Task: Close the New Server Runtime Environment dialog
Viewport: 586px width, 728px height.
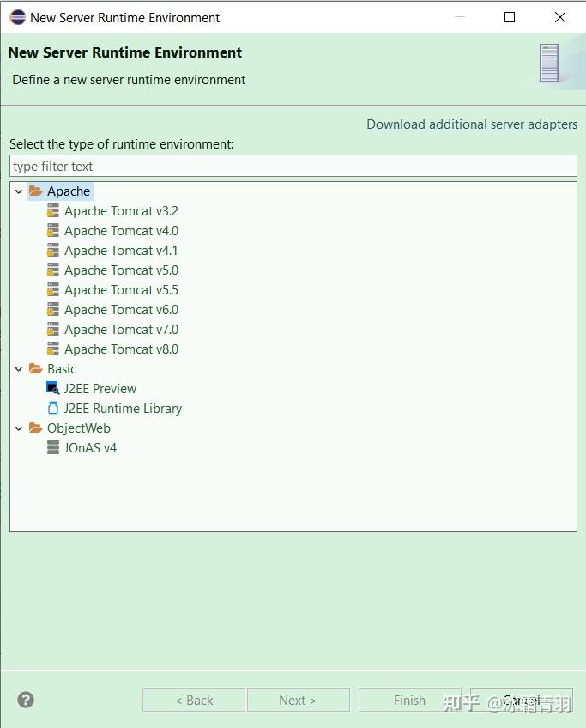Action: [560, 17]
